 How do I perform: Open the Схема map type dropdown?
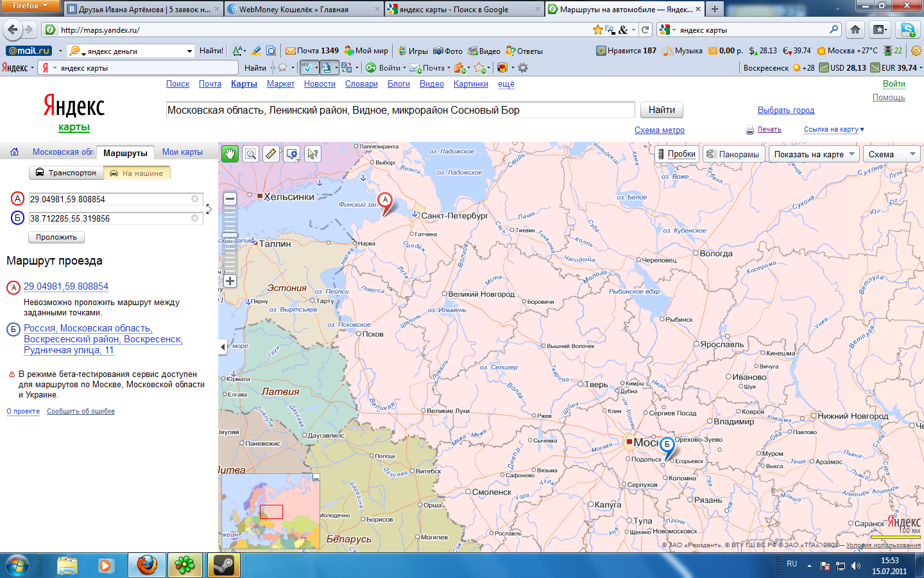[891, 154]
